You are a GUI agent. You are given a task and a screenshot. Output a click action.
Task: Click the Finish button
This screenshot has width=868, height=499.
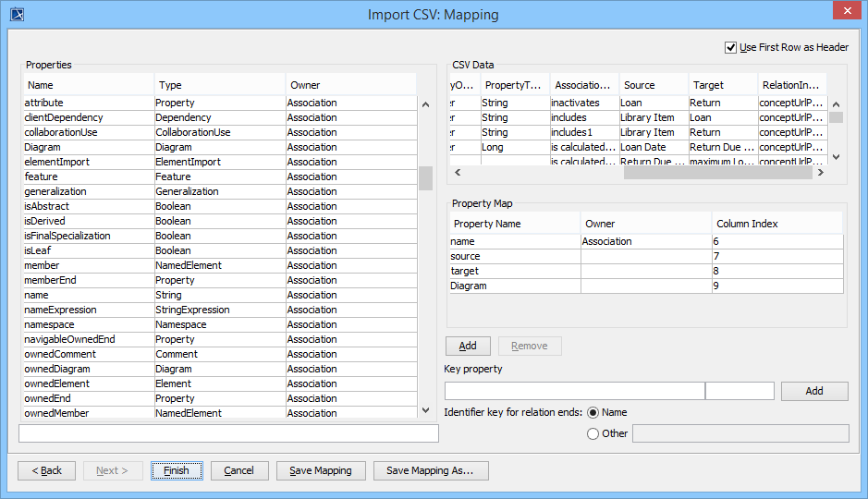[x=176, y=470]
